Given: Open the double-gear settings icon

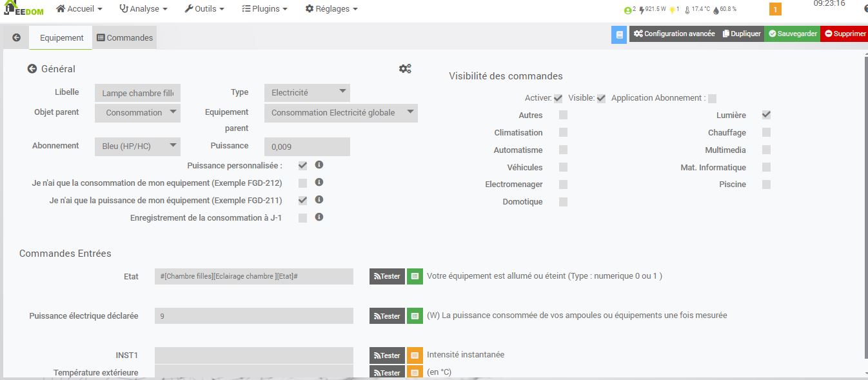Looking at the screenshot, I should coord(405,68).
